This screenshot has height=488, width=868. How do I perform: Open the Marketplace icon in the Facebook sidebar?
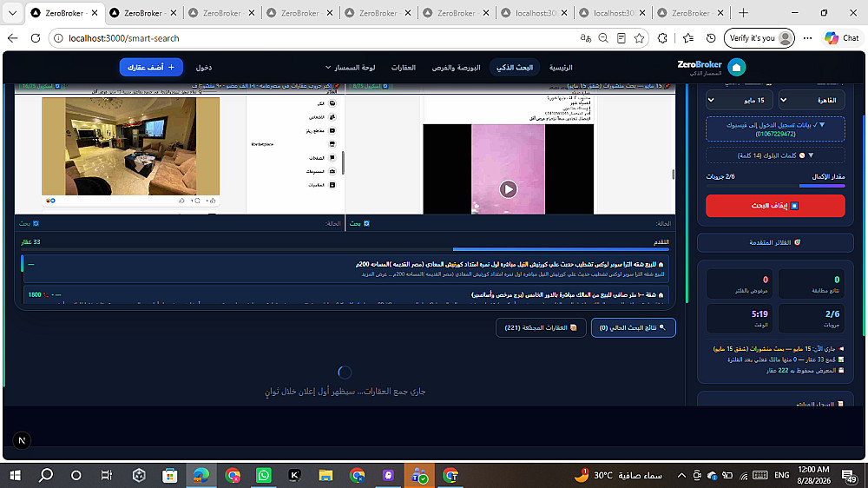332,144
